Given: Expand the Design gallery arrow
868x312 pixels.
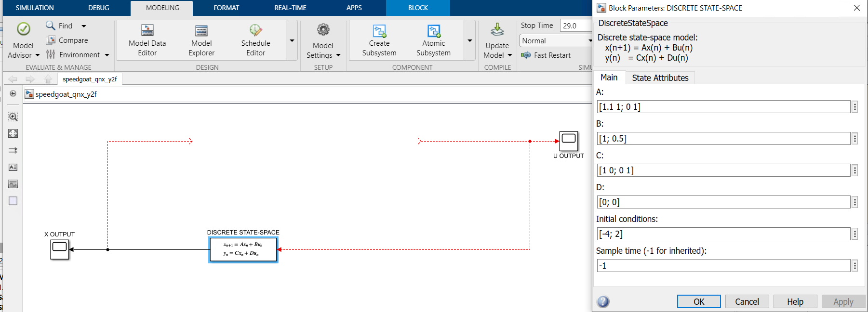Looking at the screenshot, I should 292,41.
